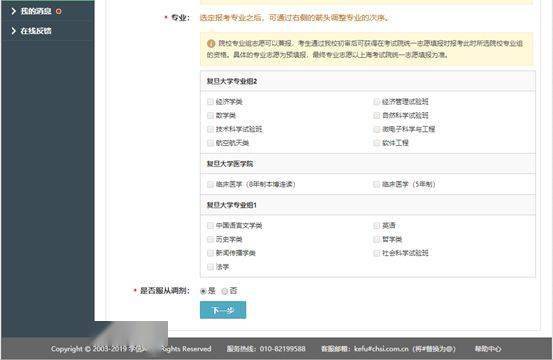Click the red notification badge beside 我的消息
Screen dimensions: 553x360
pyautogui.click(x=59, y=12)
